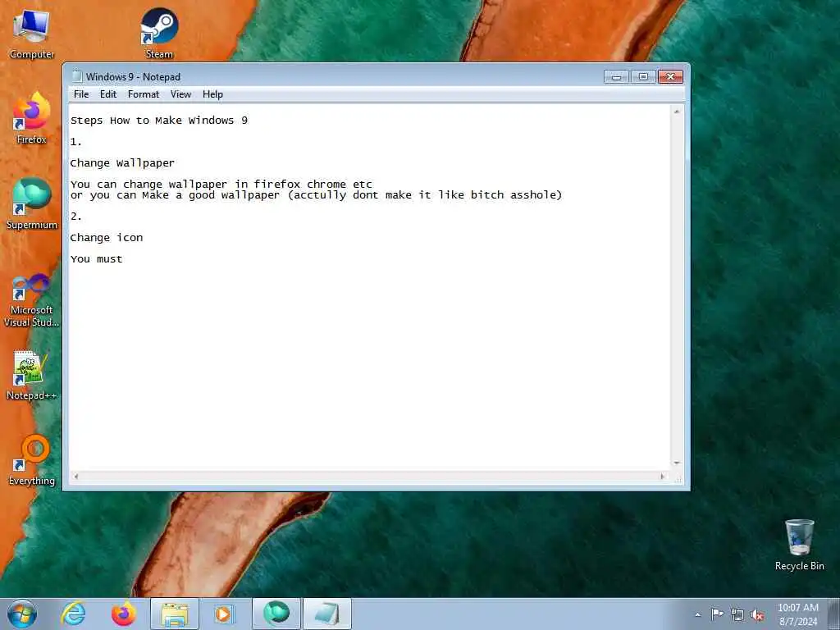Click the "Change icon" line
The width and height of the screenshot is (840, 630).
point(107,238)
